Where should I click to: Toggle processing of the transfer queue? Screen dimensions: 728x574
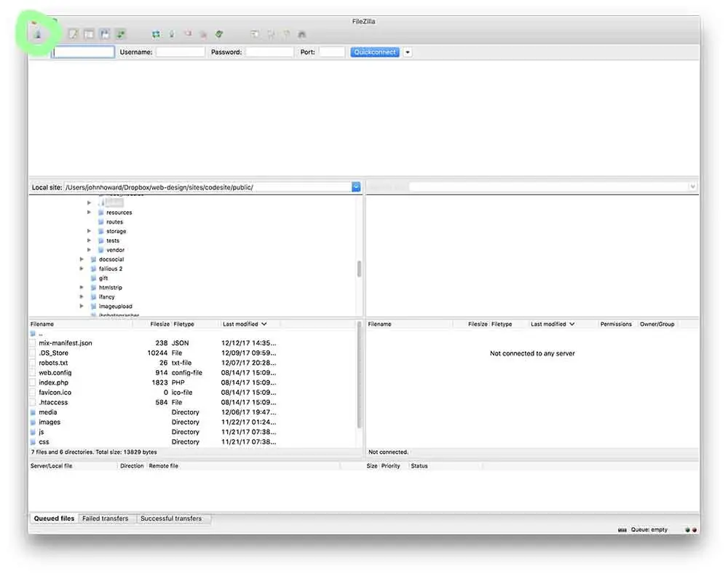[x=172, y=34]
